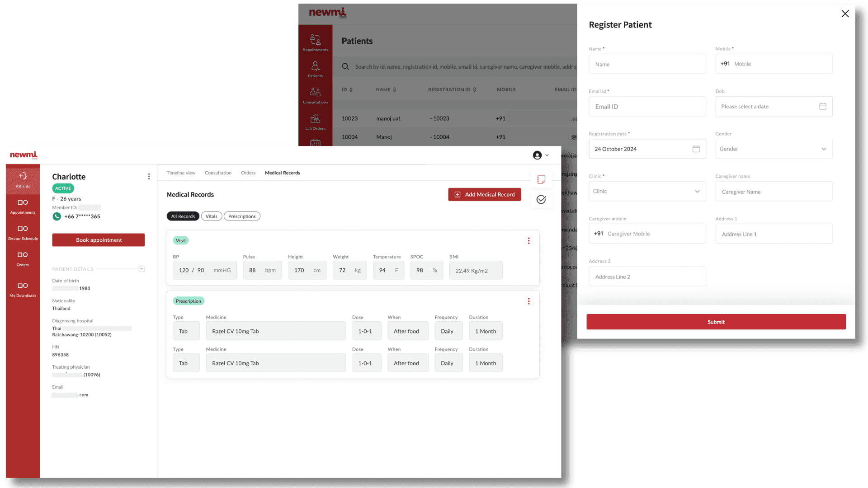Select the Patients icon in the sidebar

315,68
